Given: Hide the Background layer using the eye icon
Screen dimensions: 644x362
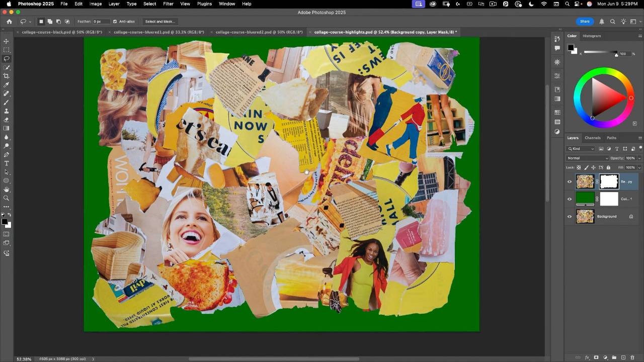Looking at the screenshot, I should [x=570, y=217].
